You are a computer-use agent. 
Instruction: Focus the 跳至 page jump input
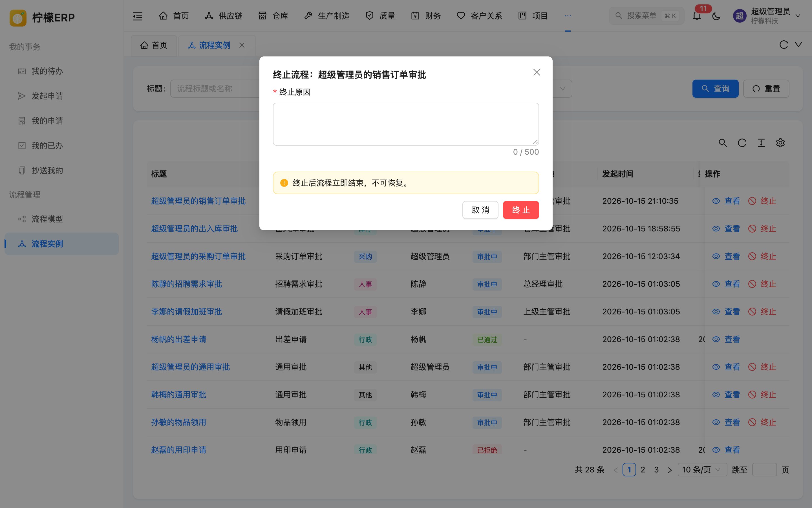pyautogui.click(x=764, y=470)
